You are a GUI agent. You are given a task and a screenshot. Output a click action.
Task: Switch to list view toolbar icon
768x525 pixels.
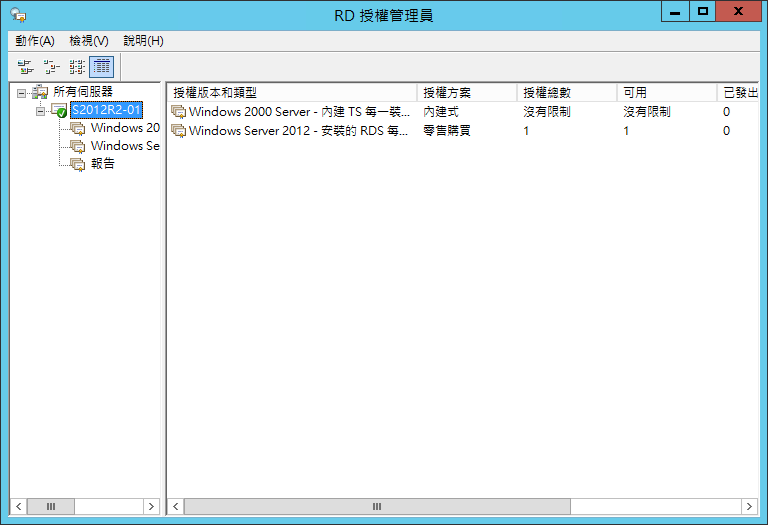(x=77, y=67)
